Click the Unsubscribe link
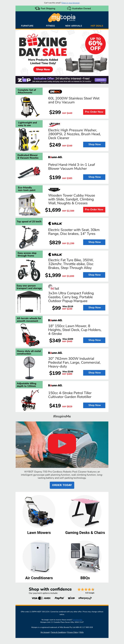124x644 pixels. coord(77,620)
